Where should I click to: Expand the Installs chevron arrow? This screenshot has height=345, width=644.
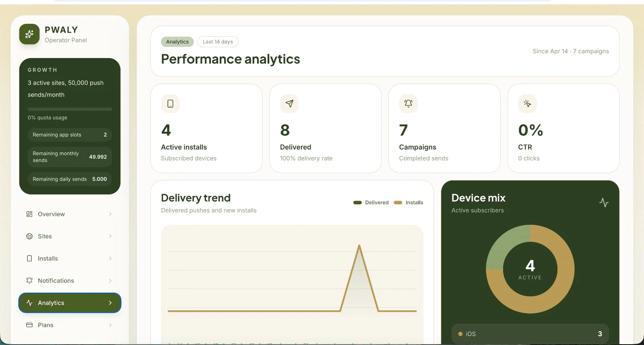pos(110,258)
